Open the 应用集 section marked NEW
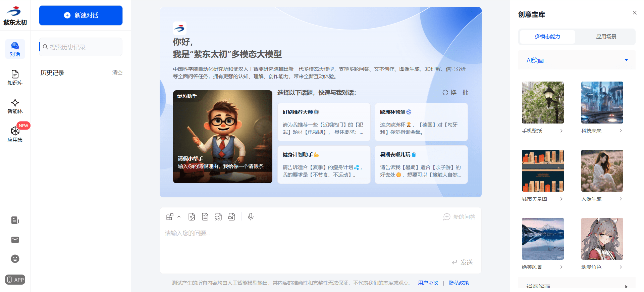 (15, 134)
